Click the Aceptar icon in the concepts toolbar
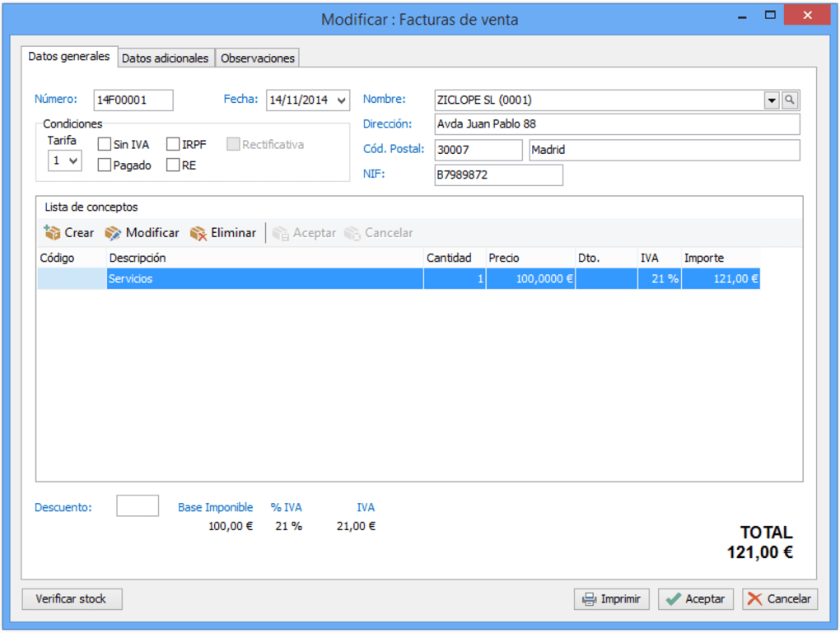 point(280,233)
